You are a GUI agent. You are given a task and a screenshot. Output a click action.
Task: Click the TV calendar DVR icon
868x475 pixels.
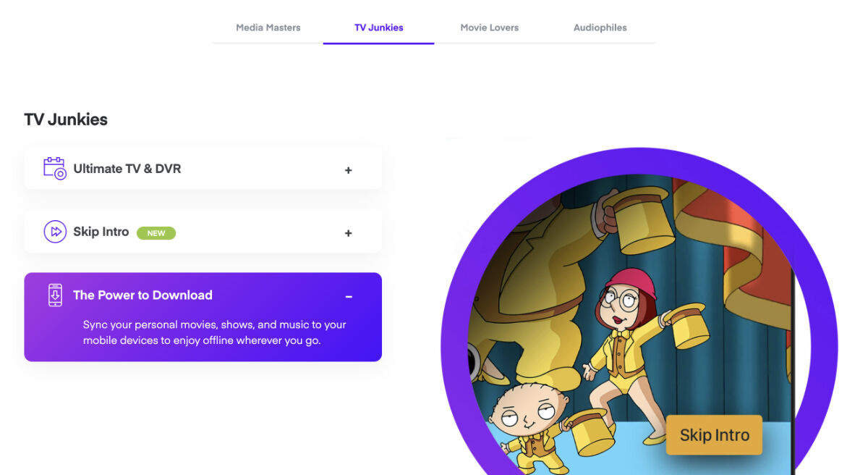point(55,168)
